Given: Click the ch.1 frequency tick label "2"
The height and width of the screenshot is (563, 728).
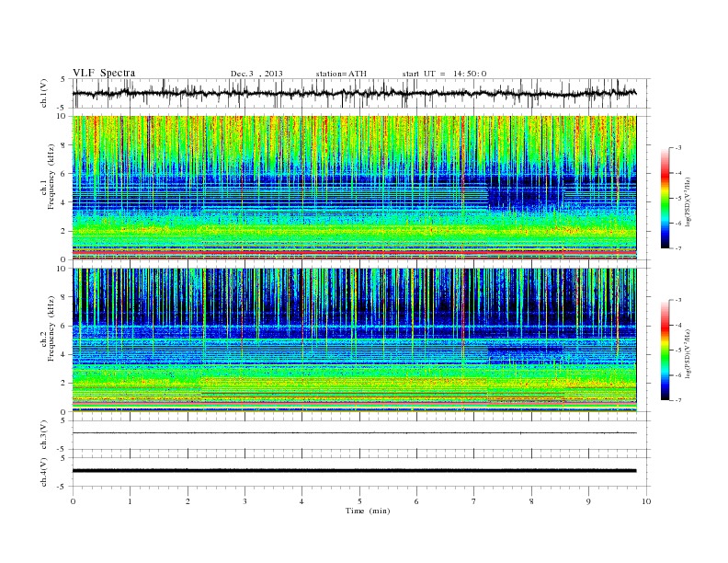Looking at the screenshot, I should point(63,231).
